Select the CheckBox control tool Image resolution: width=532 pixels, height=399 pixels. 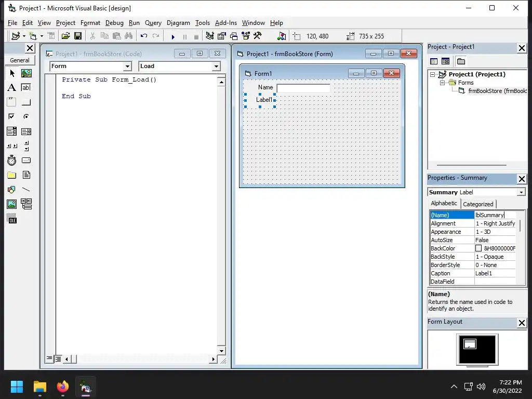pos(12,117)
